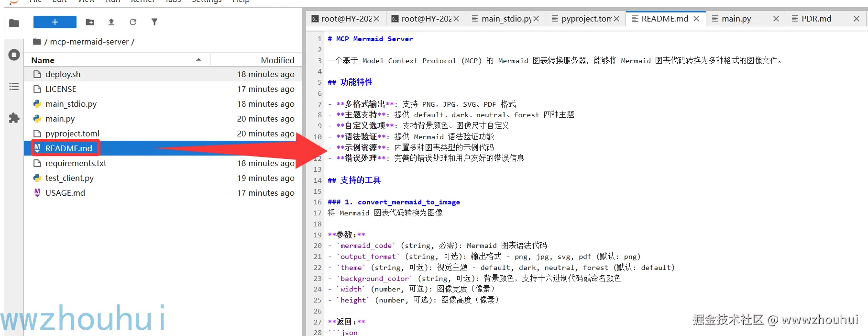Create a new folder in file browser
The height and width of the screenshot is (336, 868).
[90, 22]
